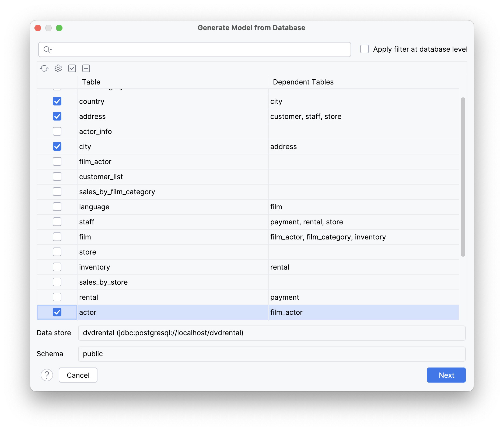
Task: Check the film_actor table
Action: tap(57, 161)
